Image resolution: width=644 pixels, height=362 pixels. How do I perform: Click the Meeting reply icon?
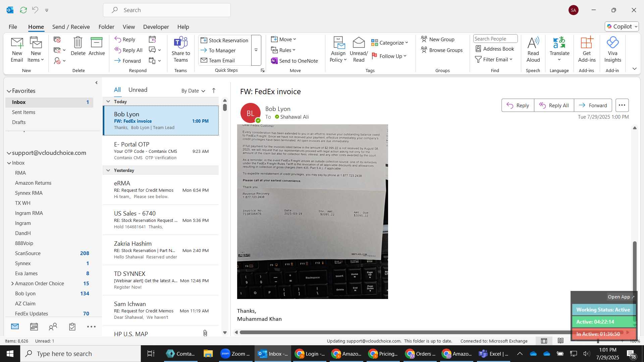[152, 40]
